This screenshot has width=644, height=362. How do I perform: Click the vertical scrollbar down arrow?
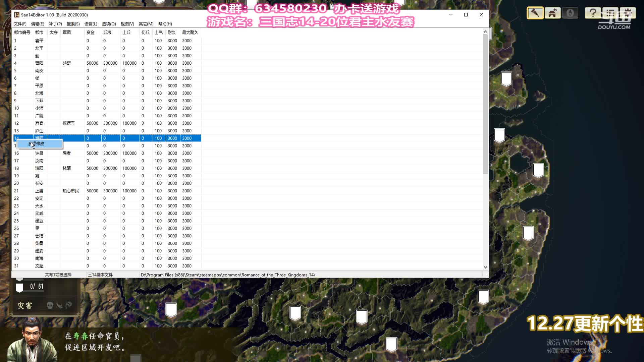tap(485, 267)
